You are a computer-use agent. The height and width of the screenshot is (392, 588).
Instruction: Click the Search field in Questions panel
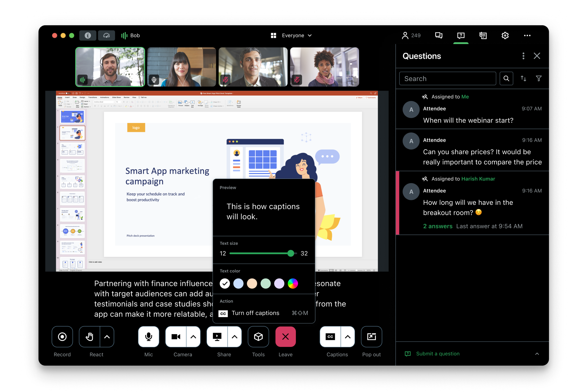[447, 78]
